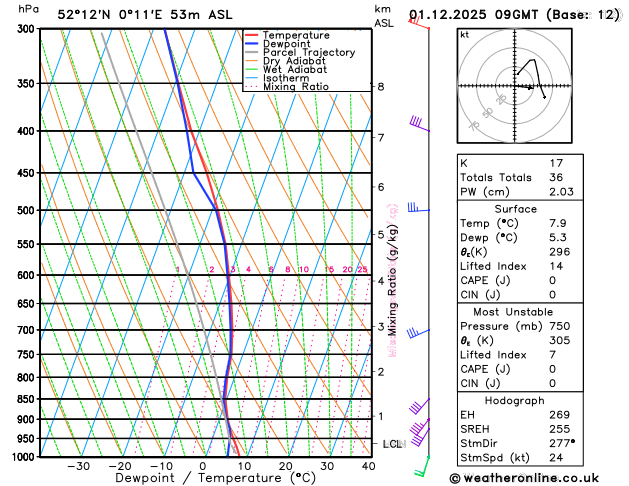The width and height of the screenshot is (629, 486).
Task: Click the 'Dewpoint / Temperature (°C)' axis title
Action: click(x=215, y=478)
